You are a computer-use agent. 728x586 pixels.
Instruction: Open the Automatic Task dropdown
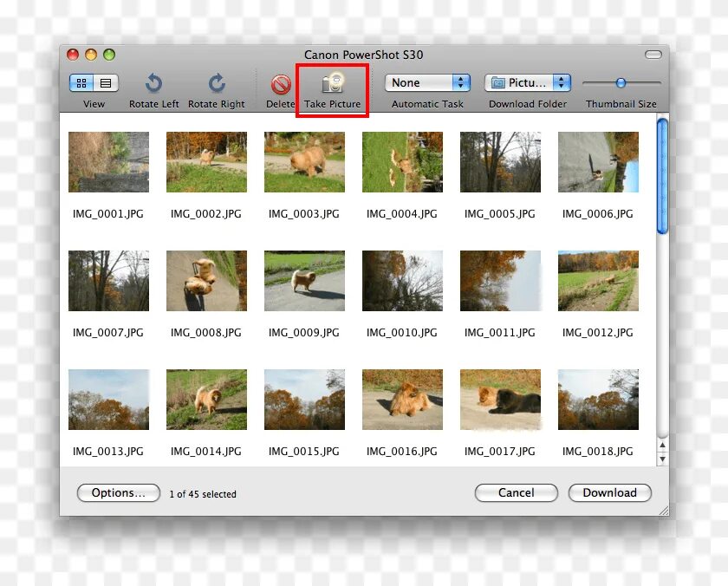tap(427, 82)
